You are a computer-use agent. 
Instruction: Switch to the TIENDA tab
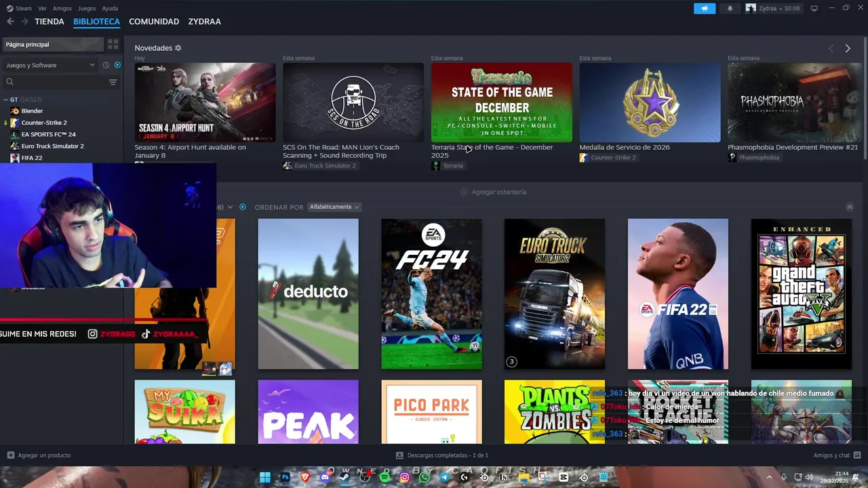pos(50,22)
